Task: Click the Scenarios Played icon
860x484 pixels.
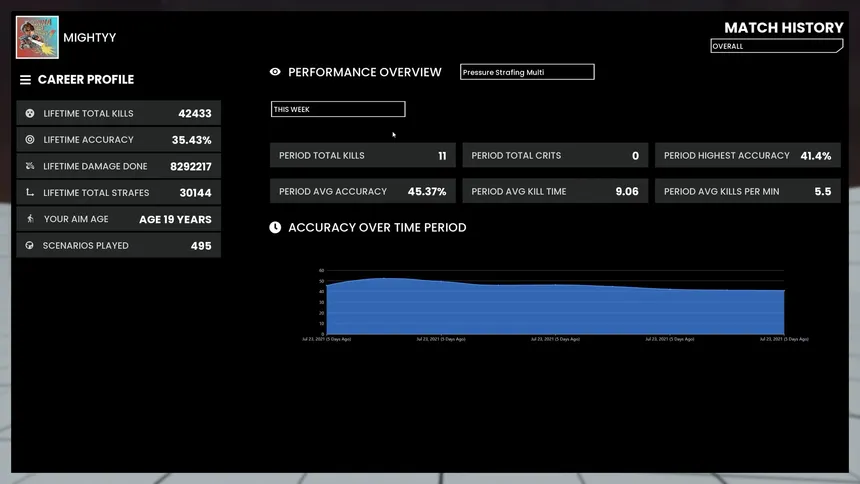Action: [30, 245]
